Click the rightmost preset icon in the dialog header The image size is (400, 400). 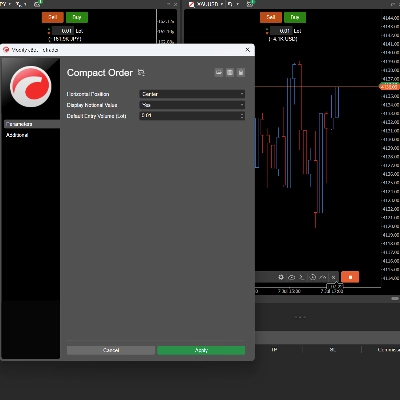pos(241,73)
